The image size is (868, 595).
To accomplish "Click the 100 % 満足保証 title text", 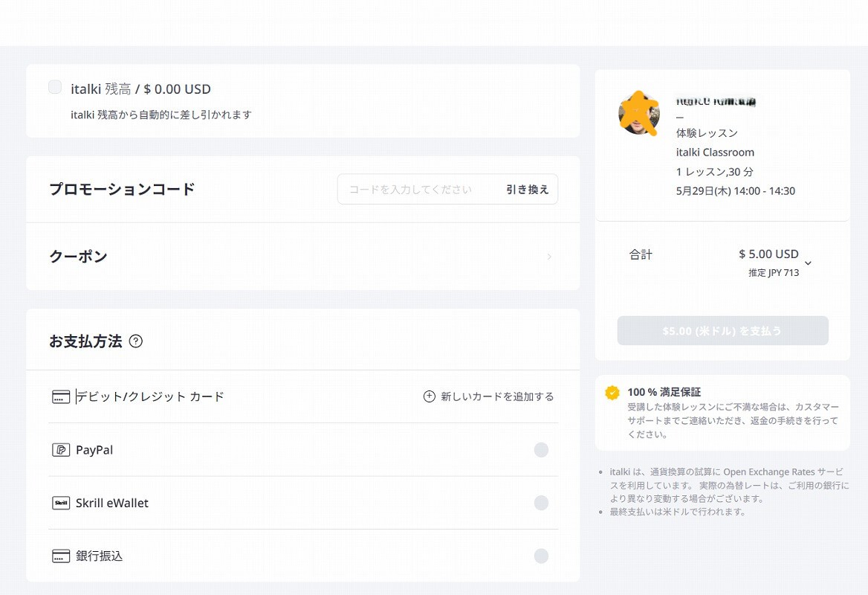I will (664, 392).
